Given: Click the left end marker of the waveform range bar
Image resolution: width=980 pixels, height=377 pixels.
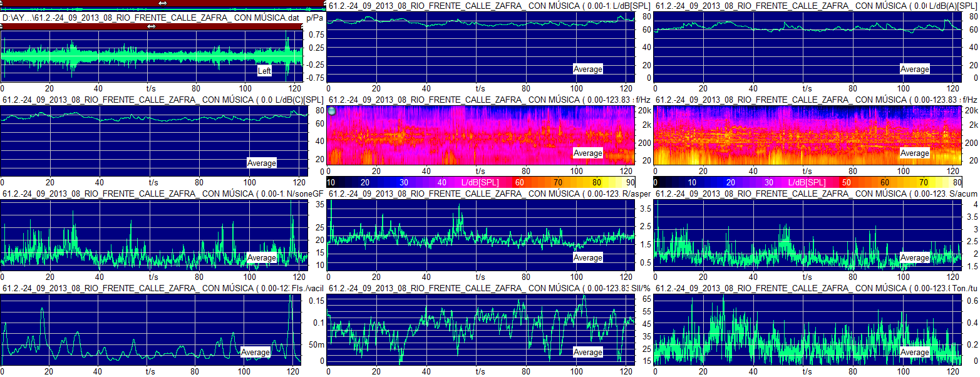Looking at the screenshot, I should pos(3,26).
